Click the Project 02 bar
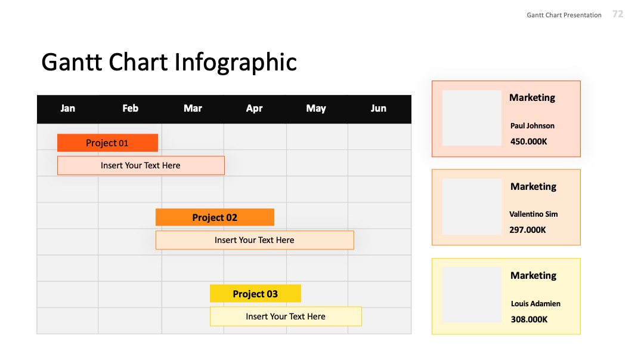Image resolution: width=644 pixels, height=363 pixels. [x=215, y=217]
